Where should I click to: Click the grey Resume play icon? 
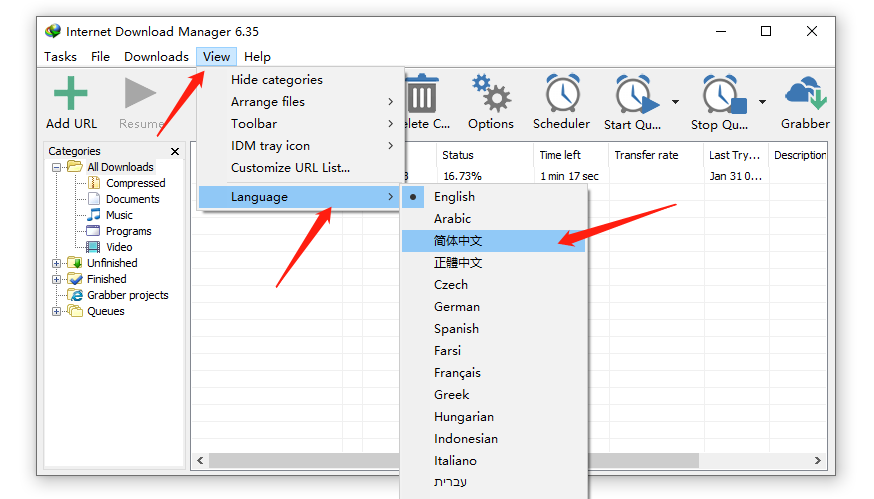[140, 93]
